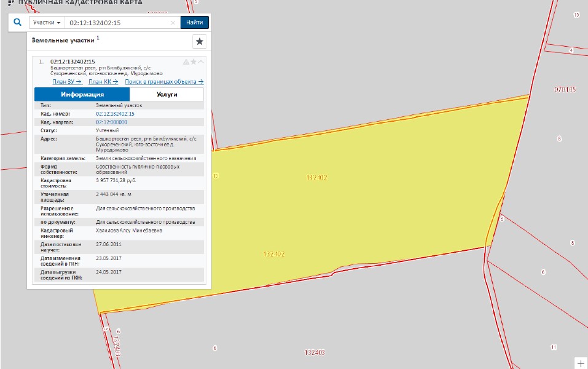The image size is (588, 369).
Task: Open the План КК link
Action: (103, 82)
